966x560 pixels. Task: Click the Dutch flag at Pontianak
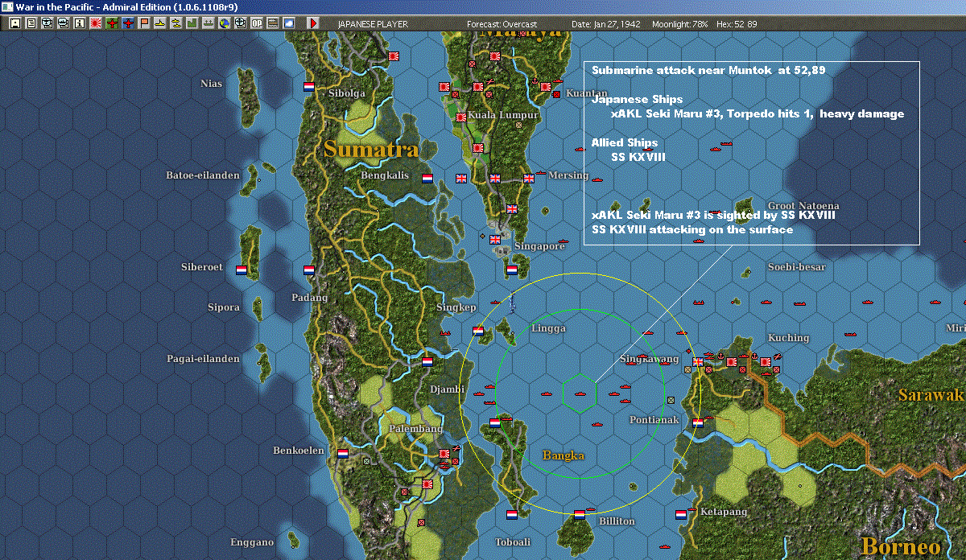click(698, 422)
